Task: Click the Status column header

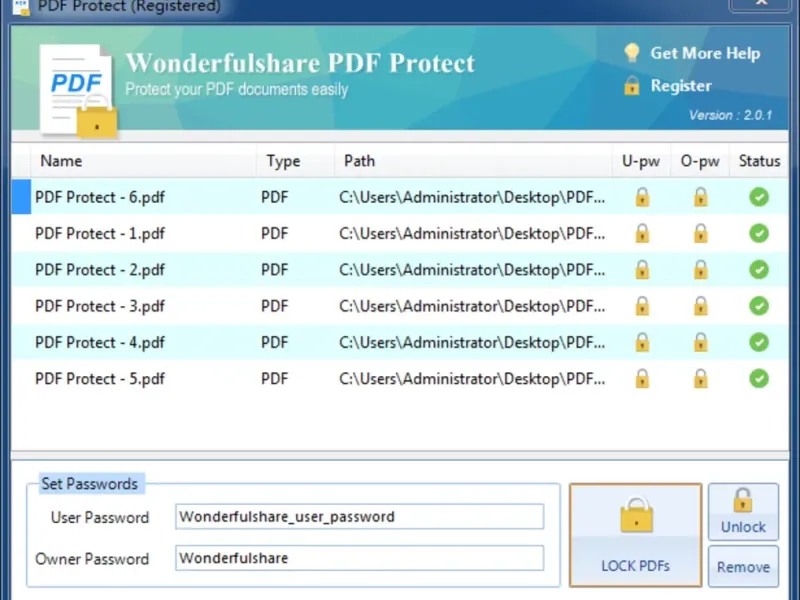Action: tap(759, 161)
